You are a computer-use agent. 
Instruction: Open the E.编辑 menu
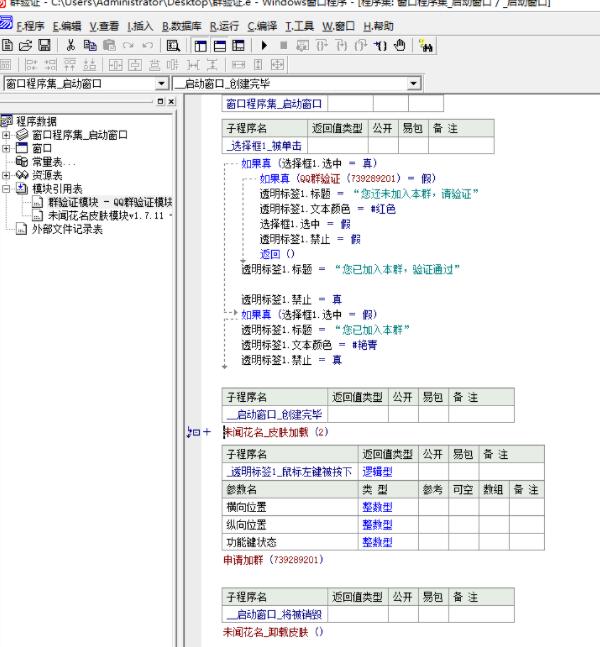pyautogui.click(x=67, y=26)
